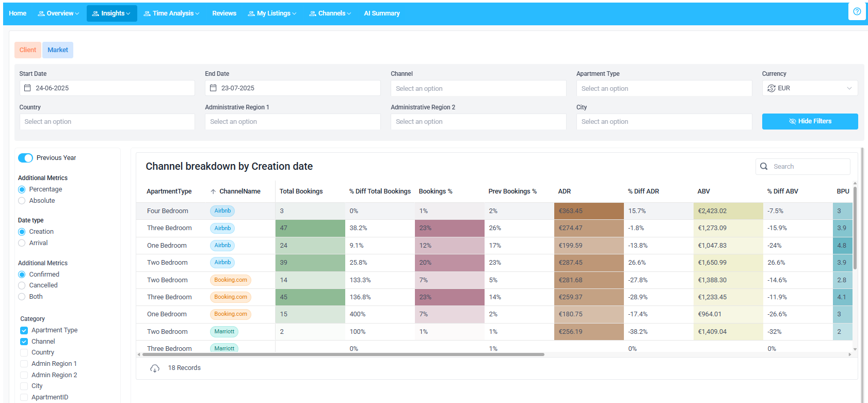868x403 pixels.
Task: Click the download records icon
Action: tap(155, 368)
